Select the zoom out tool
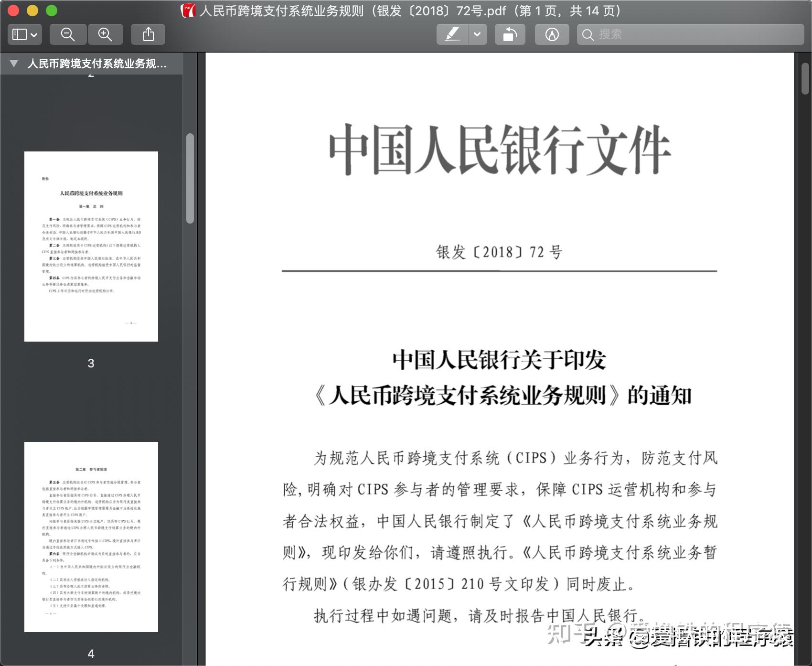 click(68, 34)
